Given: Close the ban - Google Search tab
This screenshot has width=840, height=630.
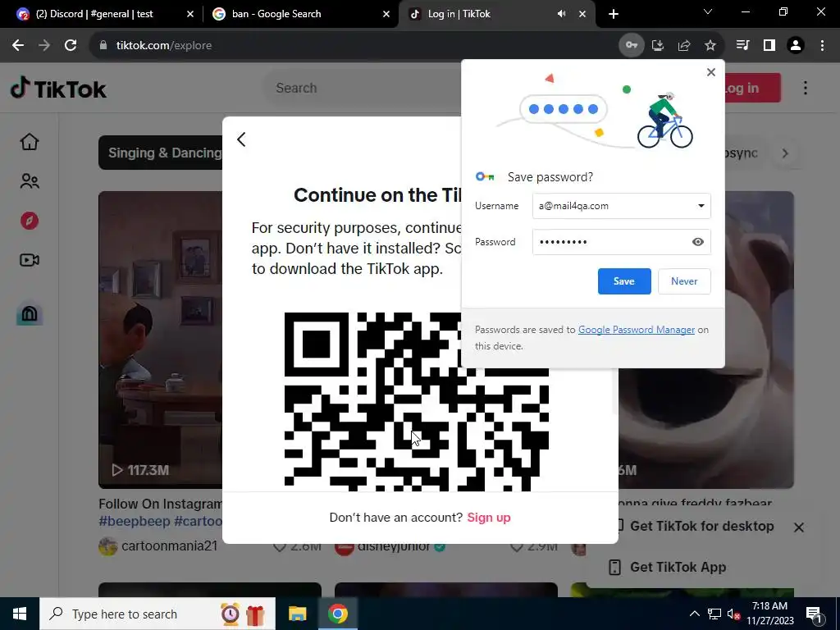Looking at the screenshot, I should (x=386, y=14).
